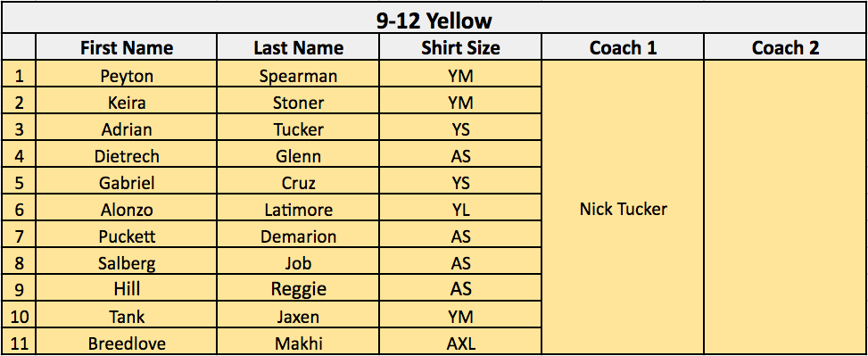
Task: Select the Dietrech first name cell
Action: point(126,154)
